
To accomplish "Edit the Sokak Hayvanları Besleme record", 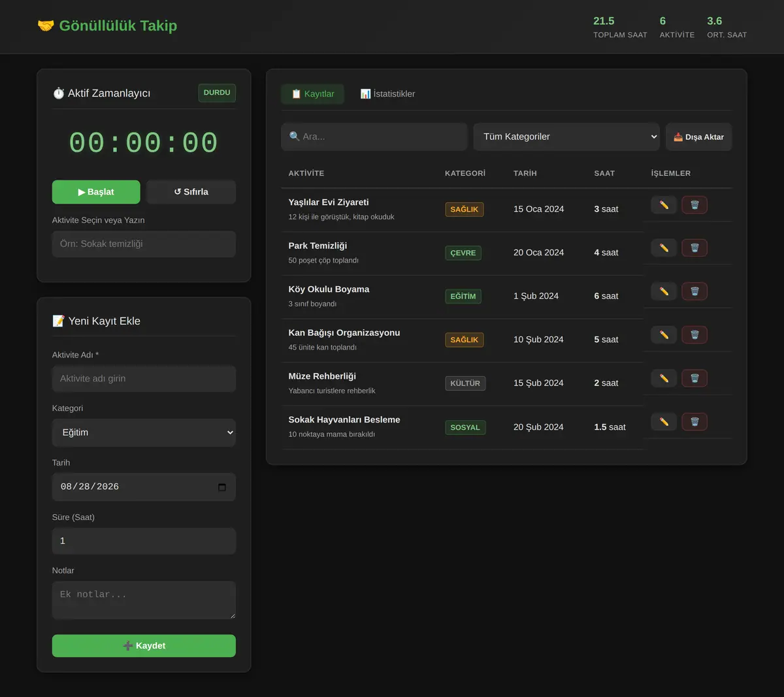I will coord(664,422).
